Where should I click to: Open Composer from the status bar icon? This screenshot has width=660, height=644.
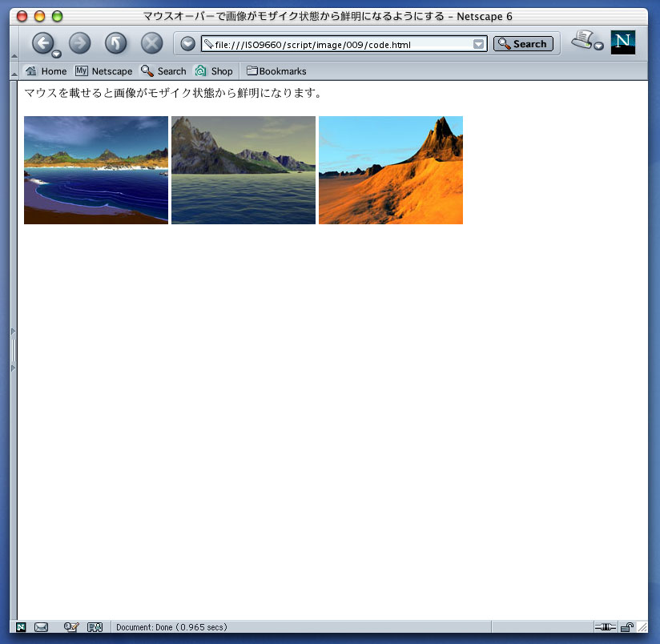tap(71, 627)
